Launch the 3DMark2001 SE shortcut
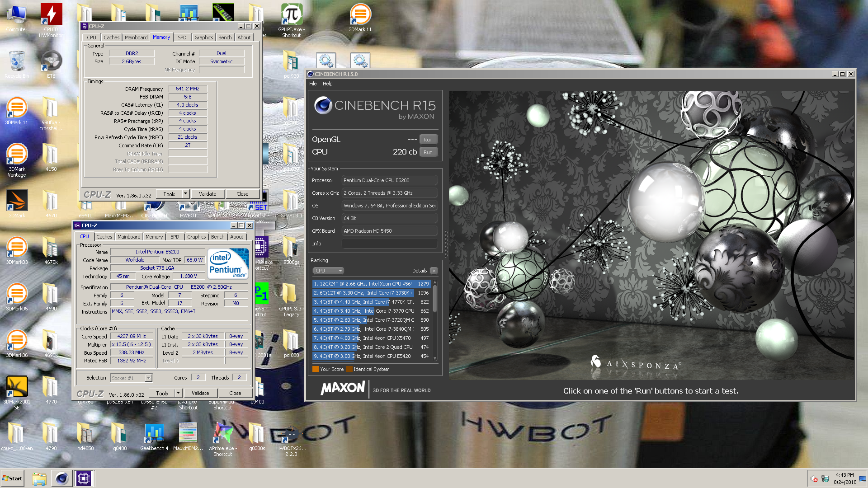The width and height of the screenshot is (868, 488). click(17, 393)
